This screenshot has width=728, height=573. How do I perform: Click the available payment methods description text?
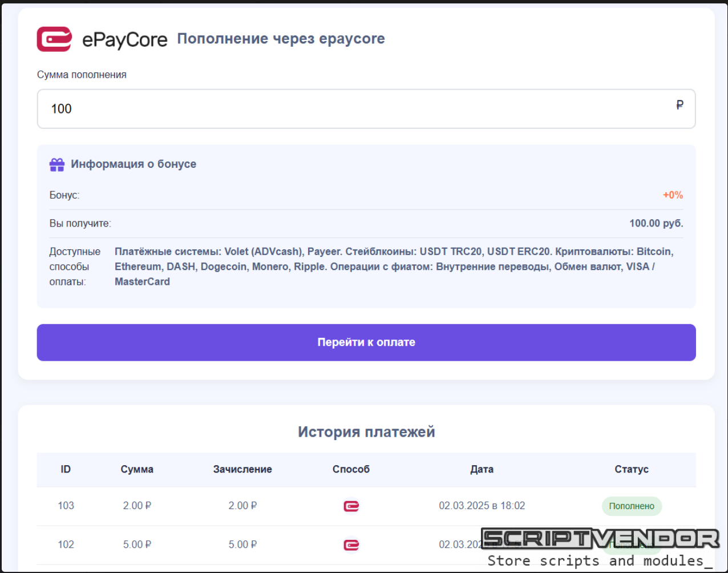[x=394, y=267]
